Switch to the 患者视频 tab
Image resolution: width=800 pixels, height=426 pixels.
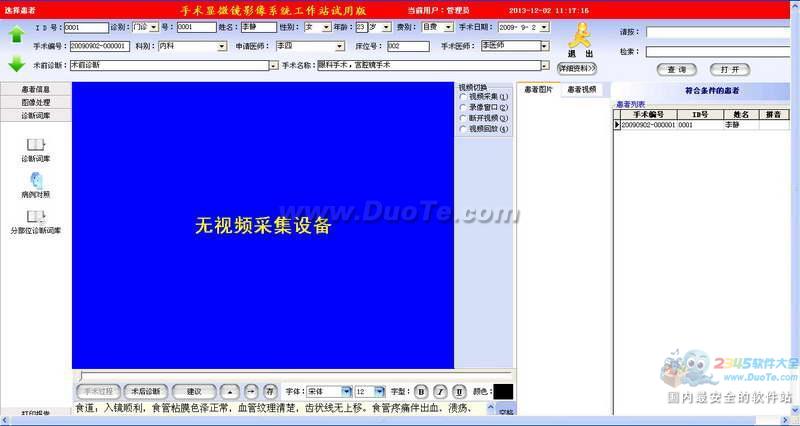click(582, 90)
